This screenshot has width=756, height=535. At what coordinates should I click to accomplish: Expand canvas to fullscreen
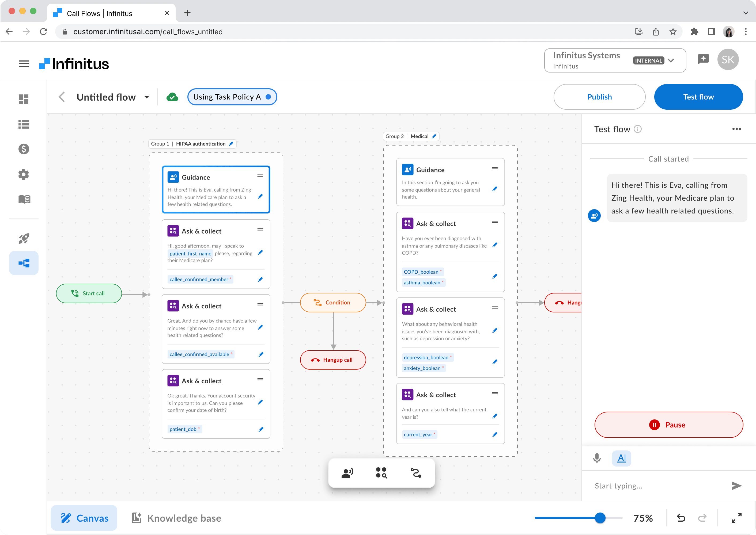(736, 518)
